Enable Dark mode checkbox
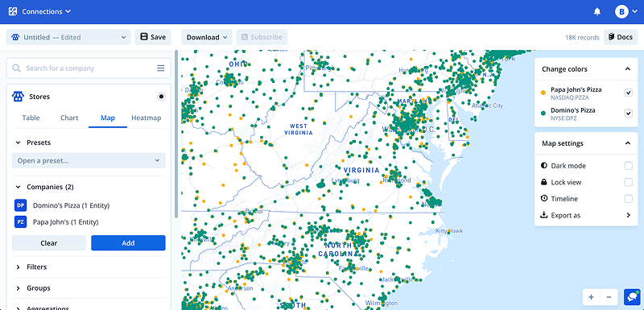 click(629, 166)
